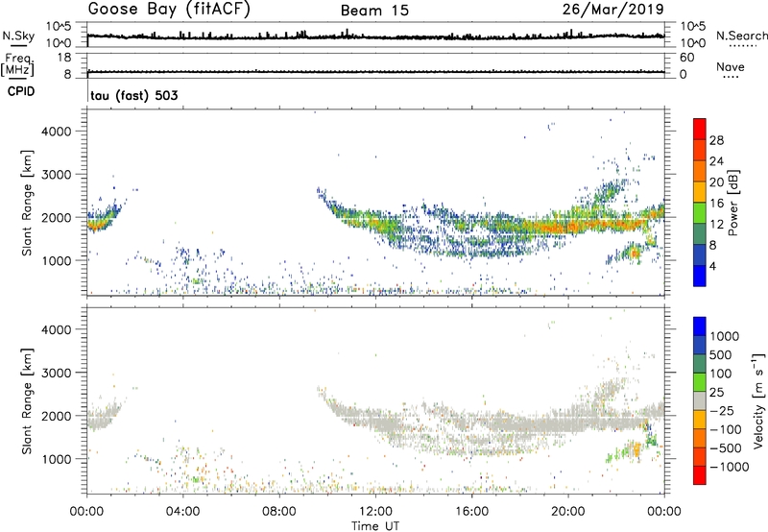Click the 28 label on power colorbar
768x532 pixels.
pyautogui.click(x=716, y=140)
